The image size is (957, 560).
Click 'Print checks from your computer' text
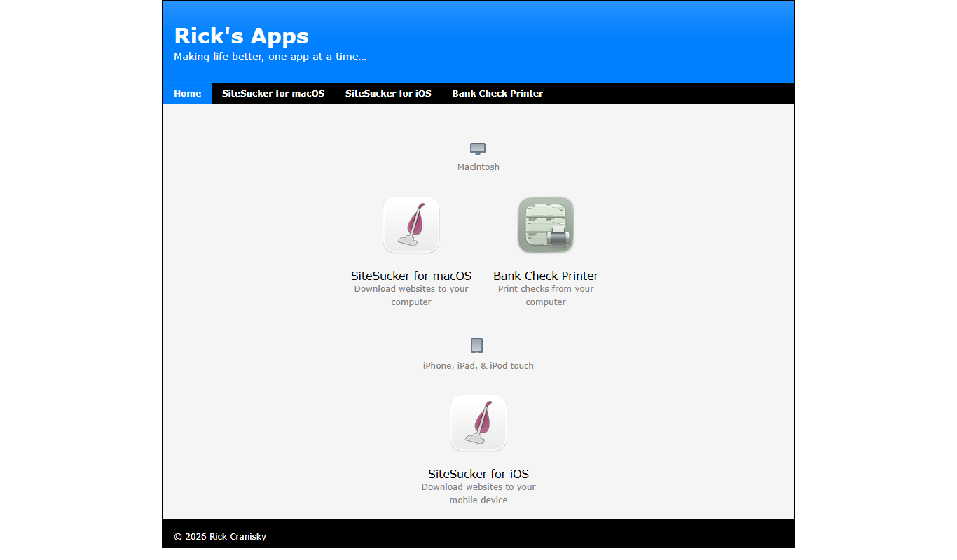[x=546, y=295]
